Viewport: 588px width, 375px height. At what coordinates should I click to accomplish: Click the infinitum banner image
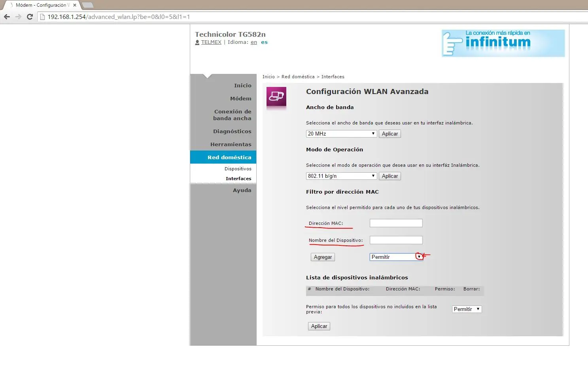(503, 43)
